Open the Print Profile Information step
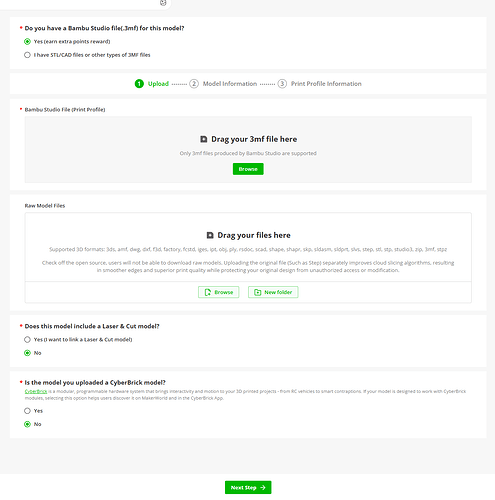 326,84
